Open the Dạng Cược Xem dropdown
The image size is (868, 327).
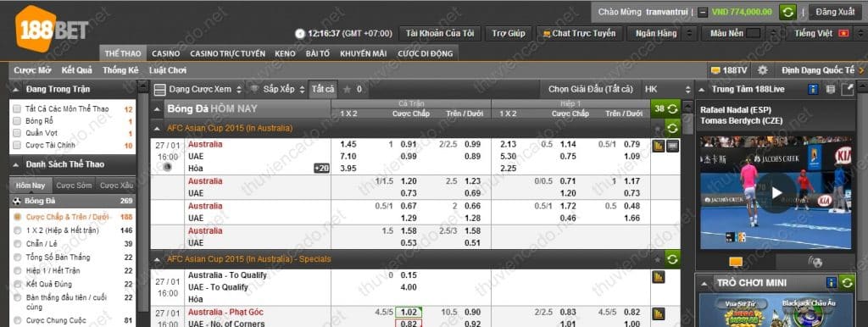pos(205,89)
